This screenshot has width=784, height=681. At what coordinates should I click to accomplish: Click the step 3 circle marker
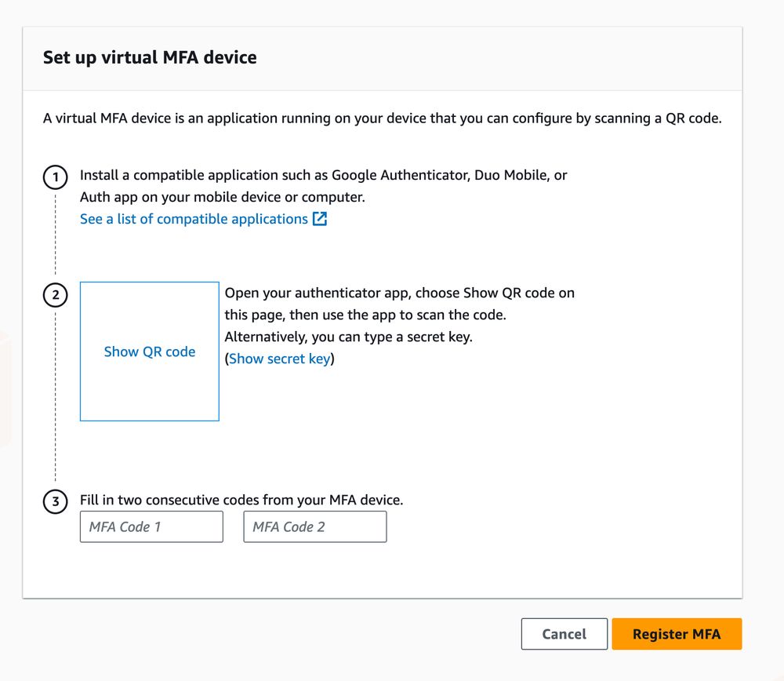pos(55,502)
